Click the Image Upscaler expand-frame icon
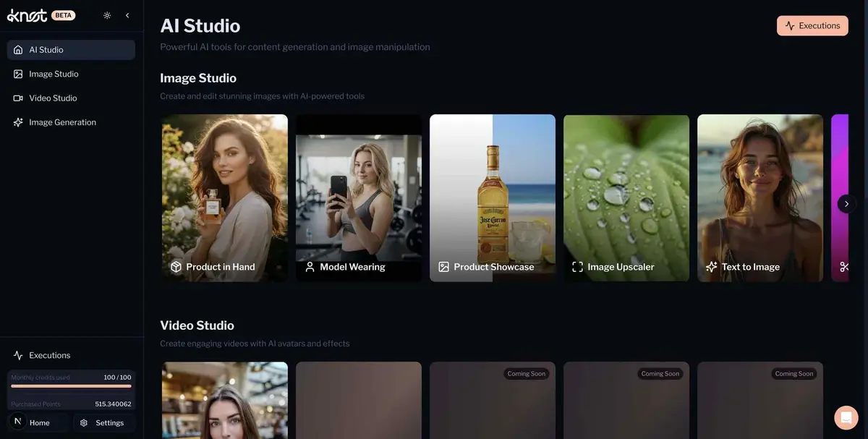Screen dimensions: 868x439 577,267
